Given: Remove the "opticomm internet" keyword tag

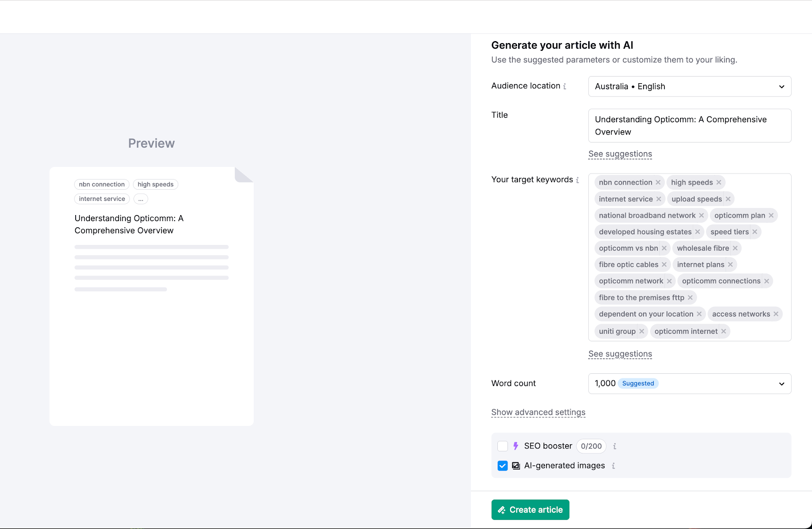Looking at the screenshot, I should point(723,331).
